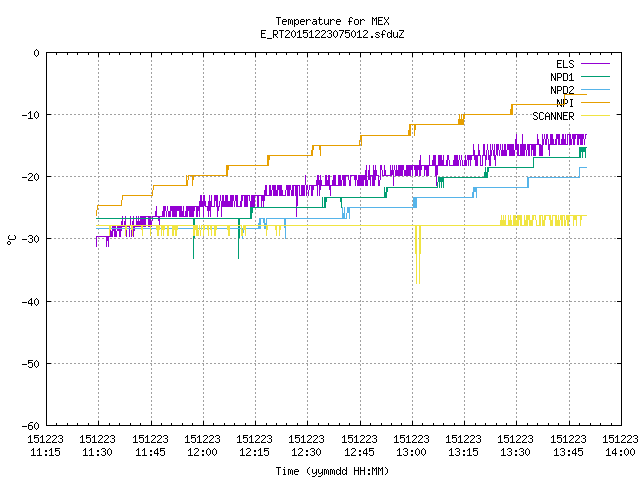Screen dimensions: 640x480
Task: Click the 11:15 x-axis tick label
Action: tap(45, 452)
